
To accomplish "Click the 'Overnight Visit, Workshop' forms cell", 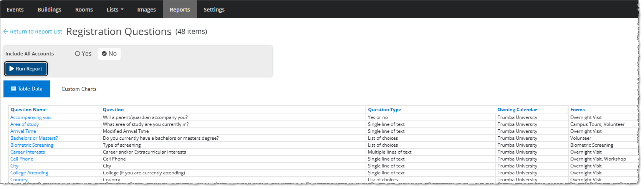I will coord(598,159).
